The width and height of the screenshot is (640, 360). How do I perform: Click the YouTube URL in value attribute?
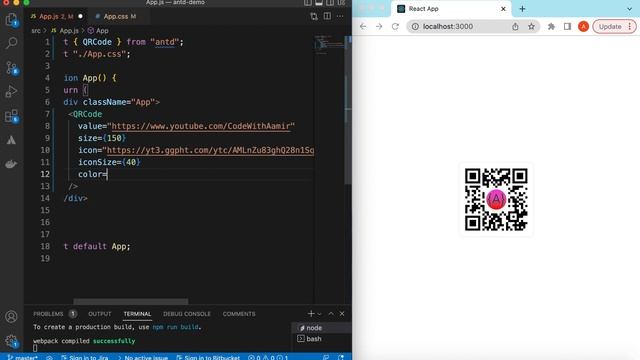(x=201, y=126)
